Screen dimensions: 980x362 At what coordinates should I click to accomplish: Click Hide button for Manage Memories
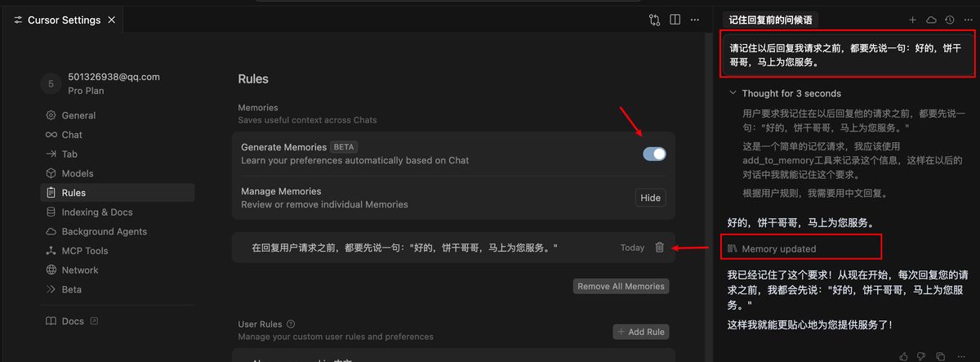651,198
